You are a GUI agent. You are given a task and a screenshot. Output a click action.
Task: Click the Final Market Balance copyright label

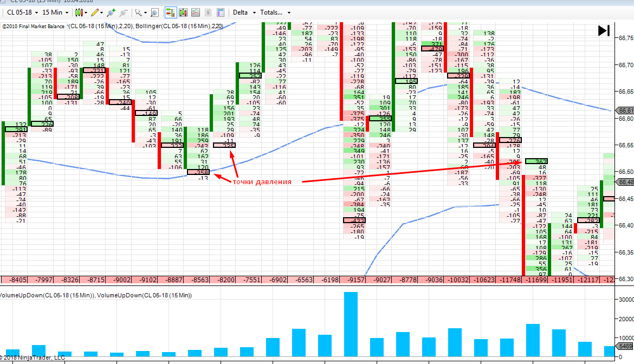(x=33, y=26)
